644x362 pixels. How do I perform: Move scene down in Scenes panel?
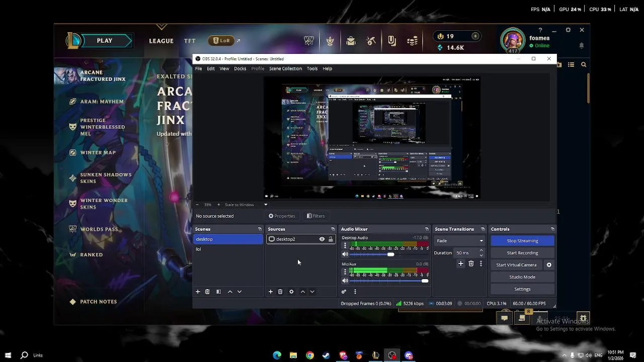[x=239, y=292]
